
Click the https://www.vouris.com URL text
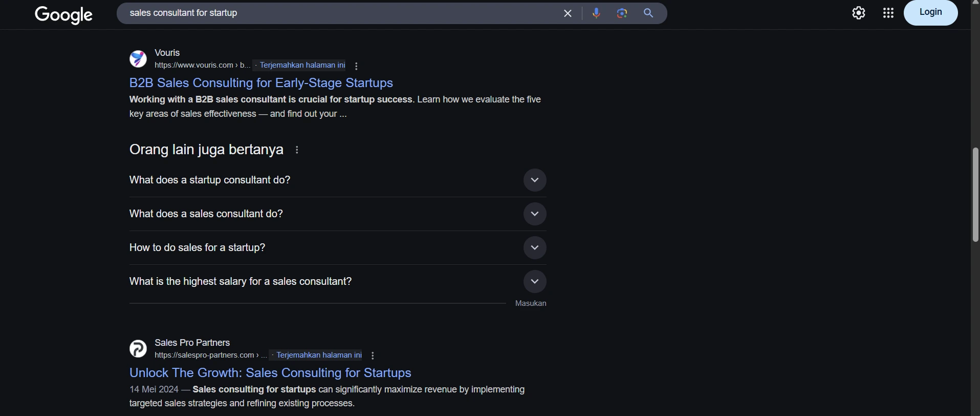tap(202, 65)
